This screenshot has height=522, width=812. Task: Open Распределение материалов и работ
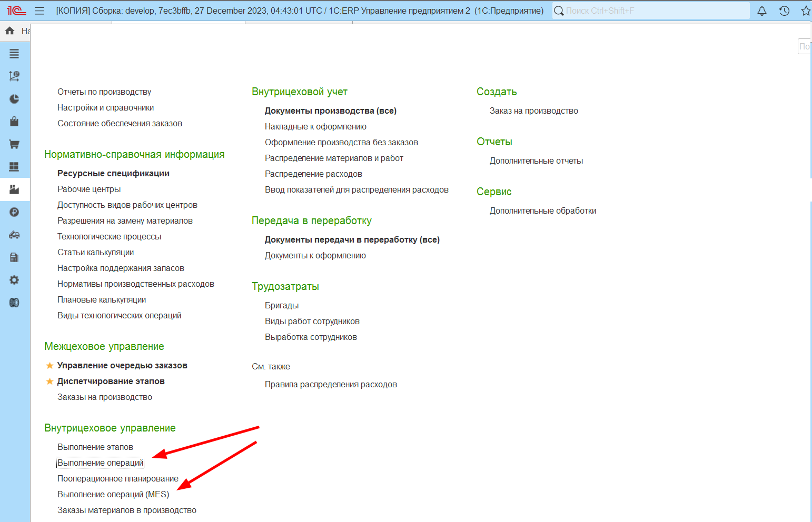334,158
